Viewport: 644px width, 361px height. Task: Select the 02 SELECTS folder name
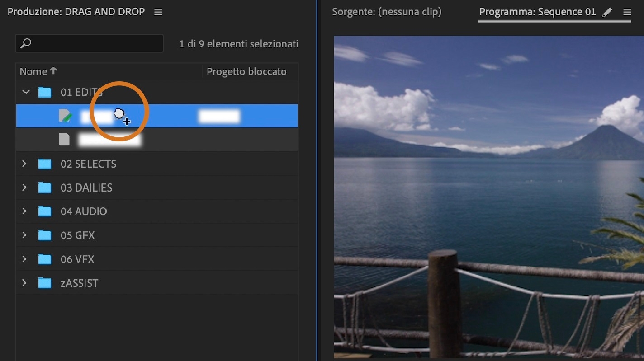pyautogui.click(x=89, y=164)
